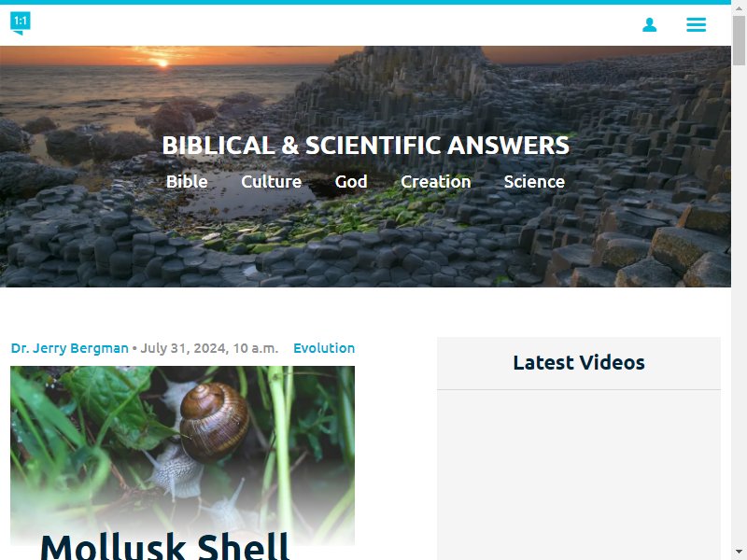Viewport: 747px width, 560px height.
Task: Click the Biblical & Scientific Answers heading
Action: tap(365, 146)
